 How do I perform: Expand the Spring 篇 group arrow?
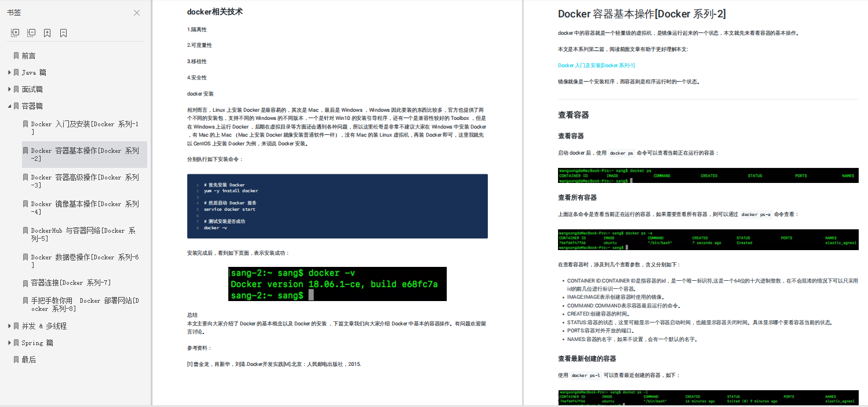tap(9, 343)
